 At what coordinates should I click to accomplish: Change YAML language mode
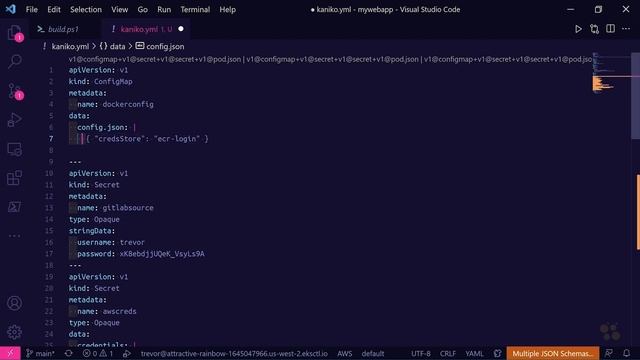click(474, 353)
